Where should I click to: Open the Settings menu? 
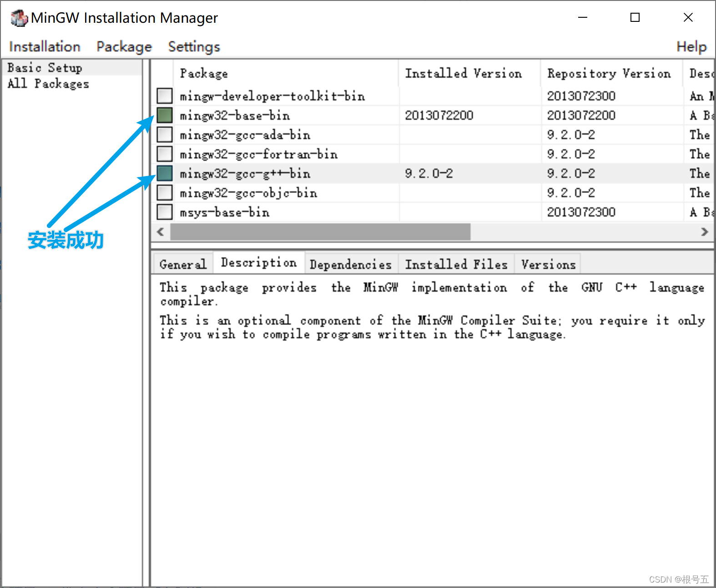coord(194,46)
